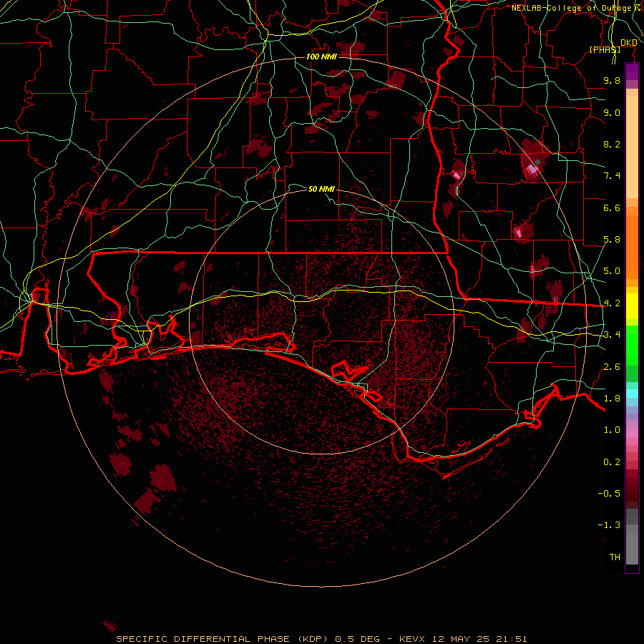Image resolution: width=644 pixels, height=644 pixels.
Task: Click the 100 NMI range ring label
Action: 321,57
